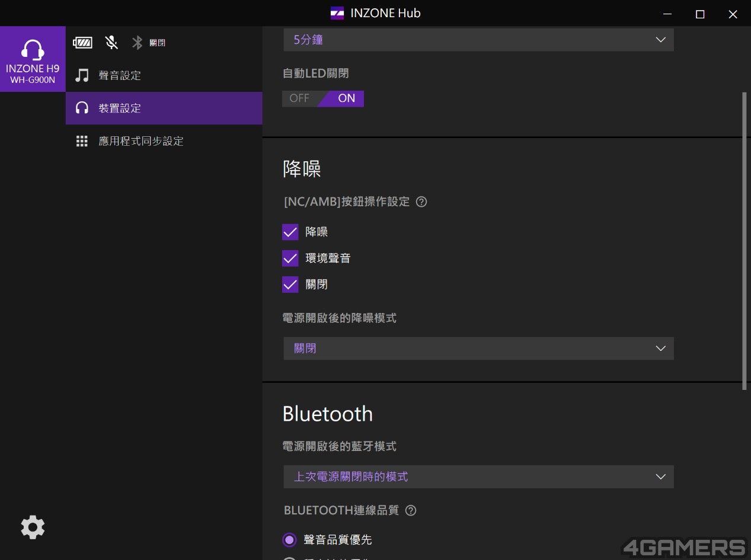Viewport: 751px width, 560px height.
Task: Click the 降噪 section heading
Action: [302, 169]
